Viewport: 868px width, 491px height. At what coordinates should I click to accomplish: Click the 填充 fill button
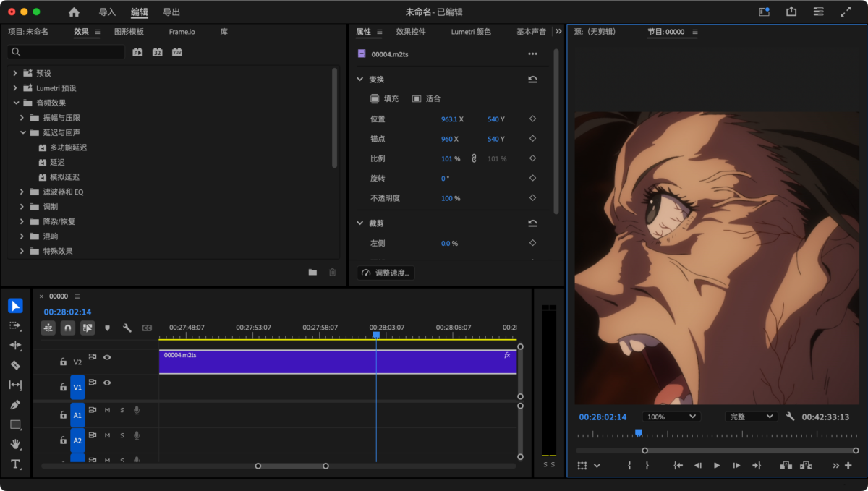pyautogui.click(x=384, y=98)
